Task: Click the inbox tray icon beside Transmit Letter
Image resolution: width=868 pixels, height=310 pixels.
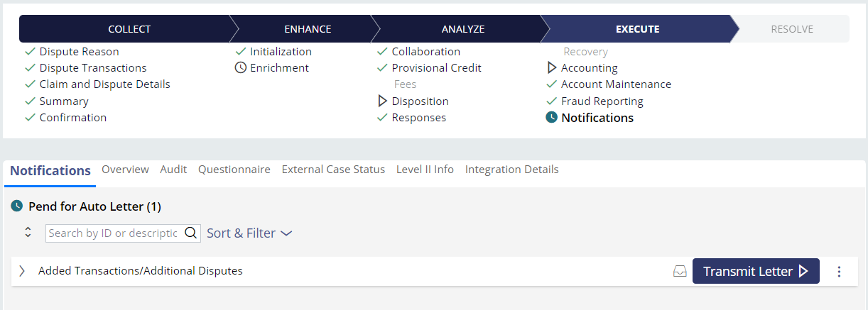Action: 680,271
